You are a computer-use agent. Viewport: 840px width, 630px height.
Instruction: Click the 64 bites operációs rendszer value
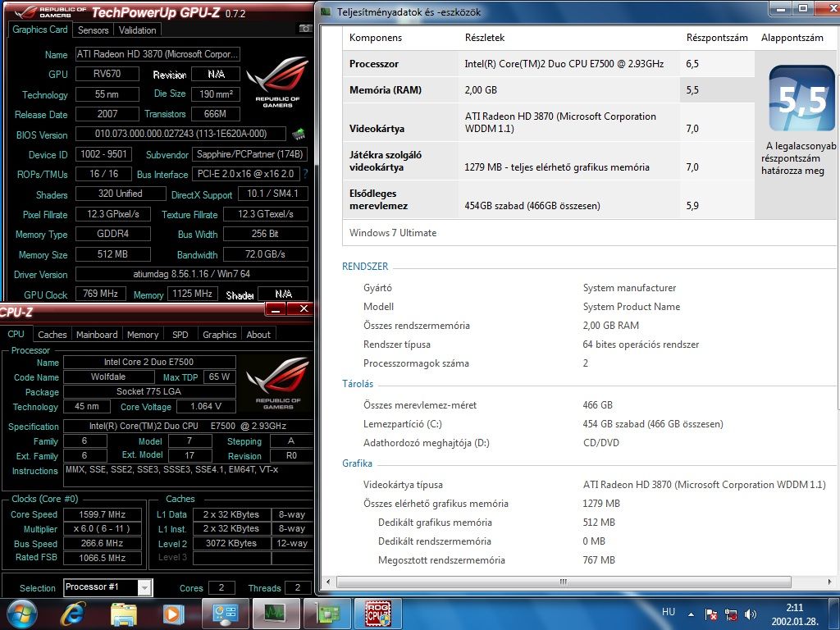pyautogui.click(x=641, y=345)
